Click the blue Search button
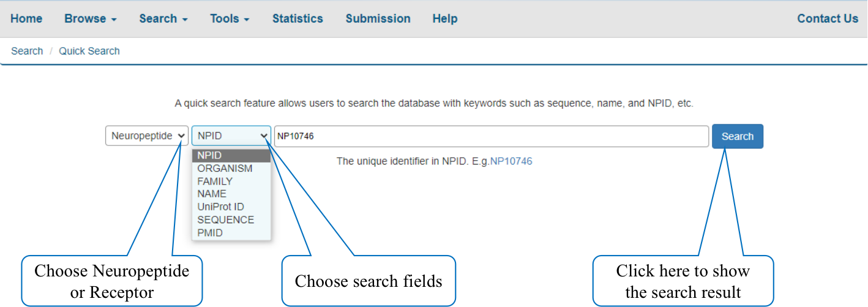 738,136
